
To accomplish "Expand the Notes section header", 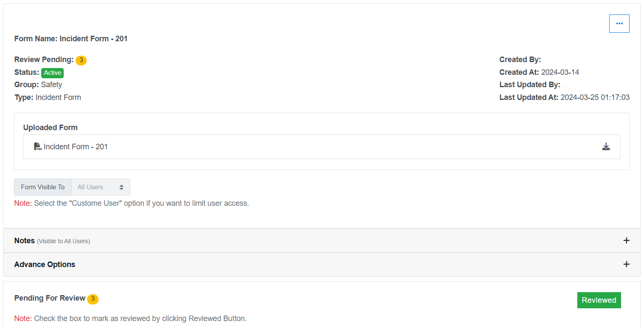I will click(25, 241).
